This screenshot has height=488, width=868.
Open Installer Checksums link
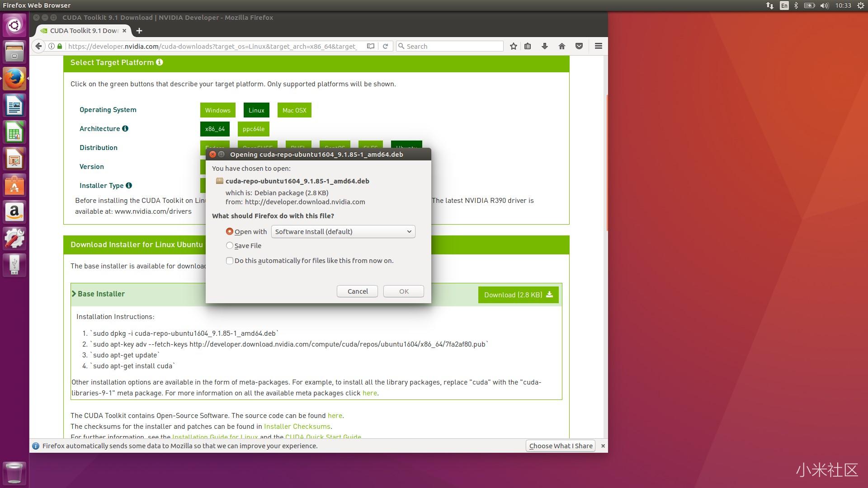[297, 426]
